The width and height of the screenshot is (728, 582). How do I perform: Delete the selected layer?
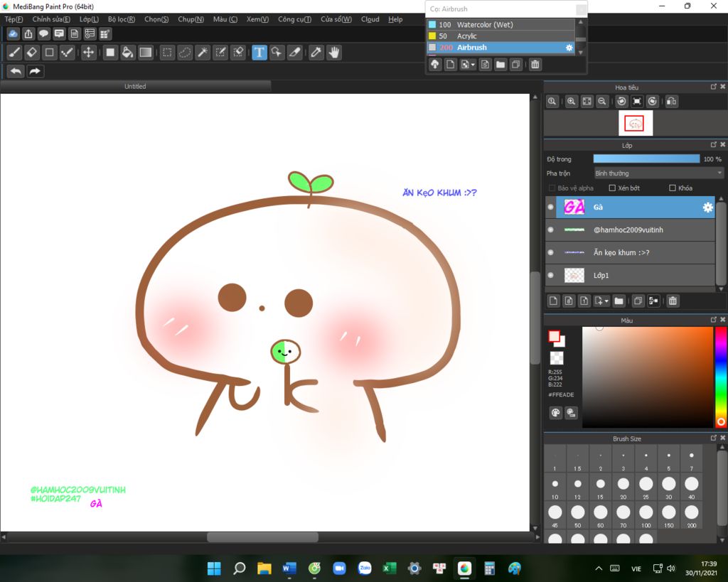[x=673, y=301]
